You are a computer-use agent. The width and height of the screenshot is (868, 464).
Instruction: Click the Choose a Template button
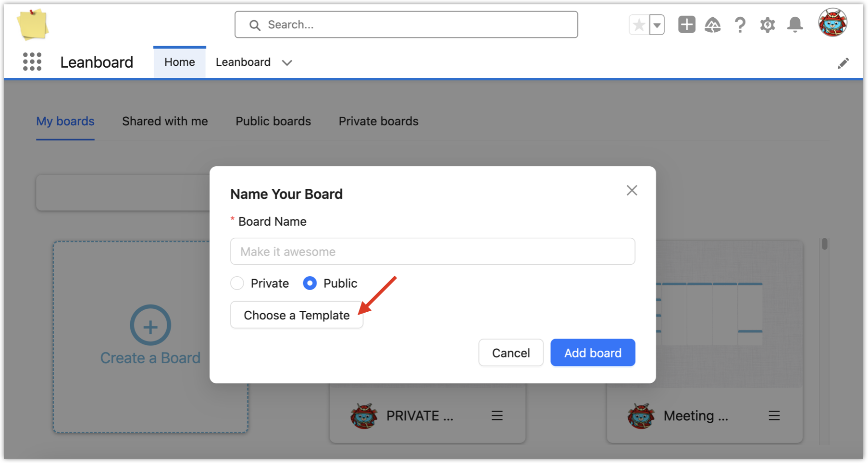click(297, 315)
